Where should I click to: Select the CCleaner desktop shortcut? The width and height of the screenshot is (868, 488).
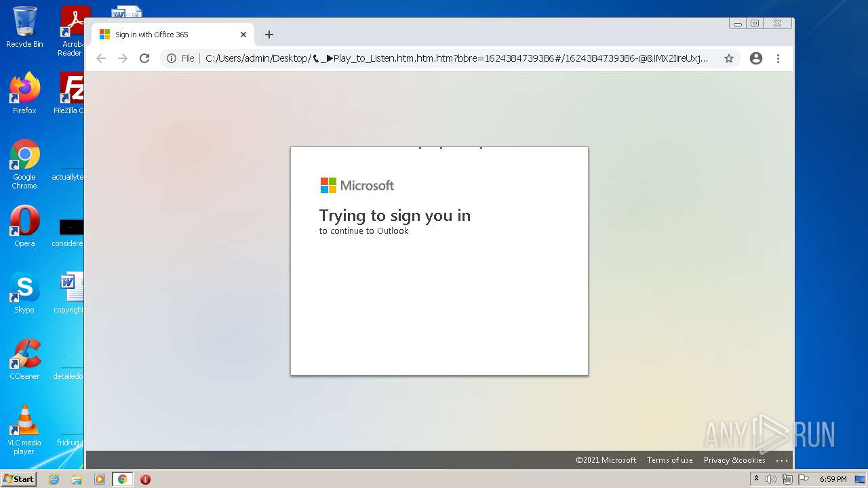click(x=24, y=359)
